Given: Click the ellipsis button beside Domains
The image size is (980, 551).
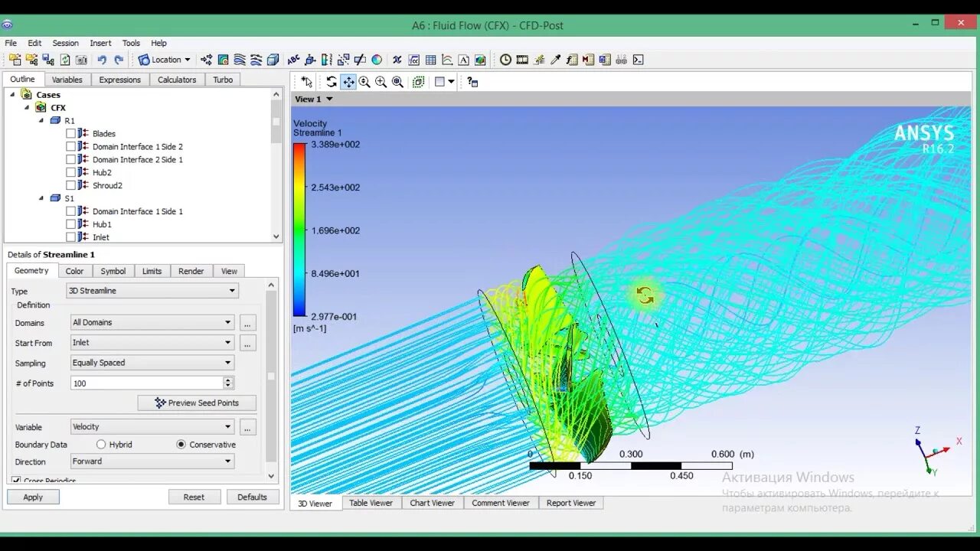Looking at the screenshot, I should 247,323.
